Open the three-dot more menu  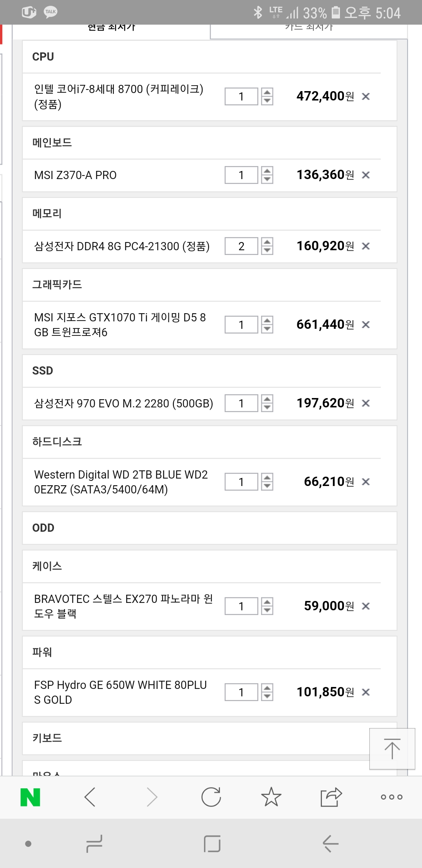[392, 797]
